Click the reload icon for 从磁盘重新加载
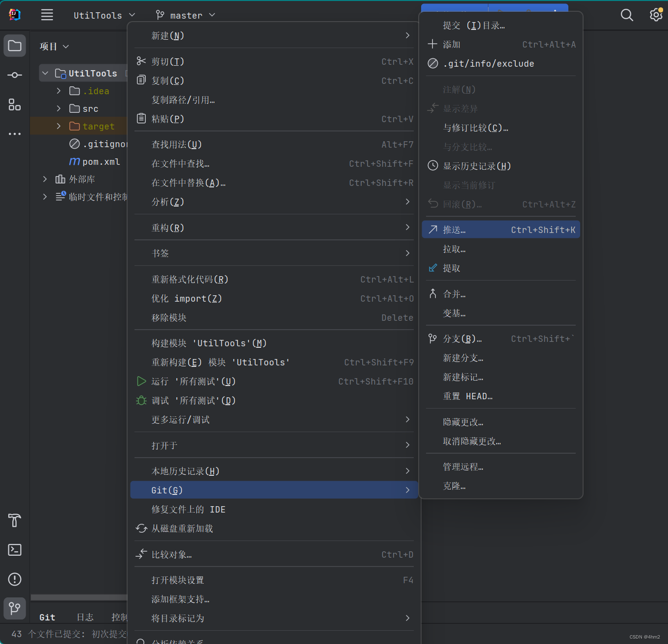 point(141,528)
